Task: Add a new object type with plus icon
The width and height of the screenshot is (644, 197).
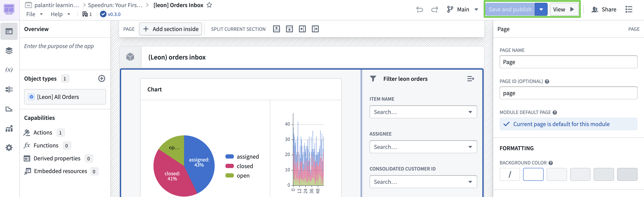Action: (102, 78)
